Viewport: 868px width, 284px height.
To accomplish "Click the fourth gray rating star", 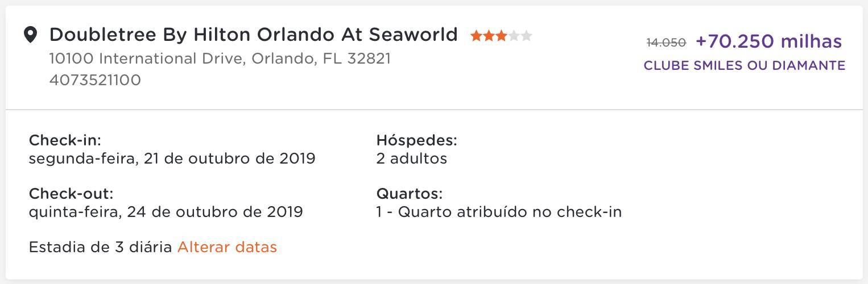I will 514,36.
